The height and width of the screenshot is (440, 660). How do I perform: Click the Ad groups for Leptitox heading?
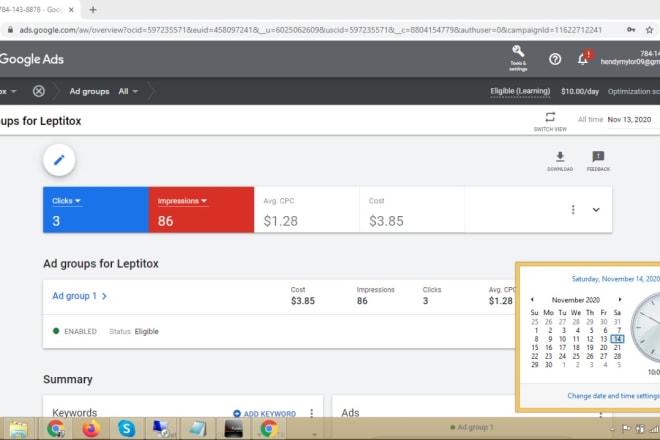tap(101, 264)
